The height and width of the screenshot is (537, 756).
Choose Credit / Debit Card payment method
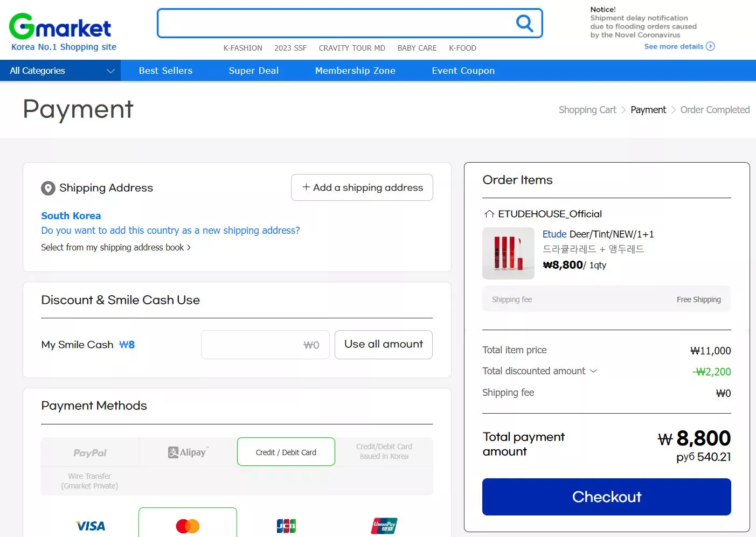click(x=286, y=452)
